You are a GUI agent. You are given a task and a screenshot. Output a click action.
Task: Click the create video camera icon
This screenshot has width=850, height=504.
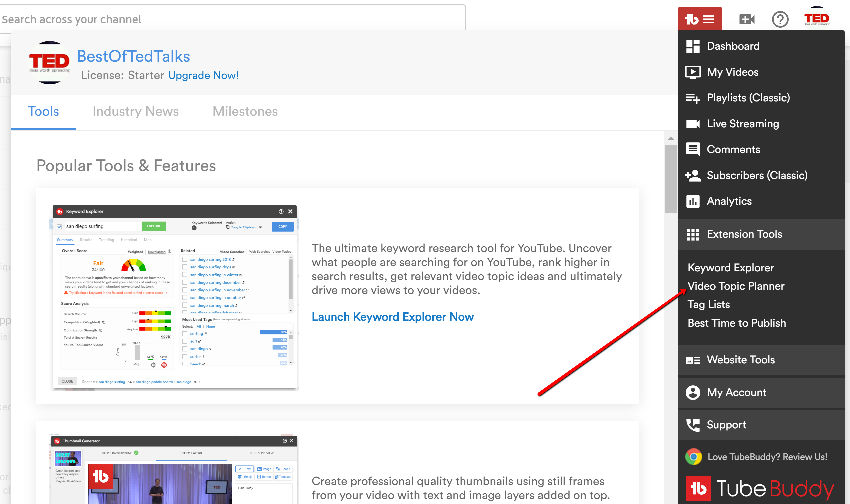tap(746, 19)
